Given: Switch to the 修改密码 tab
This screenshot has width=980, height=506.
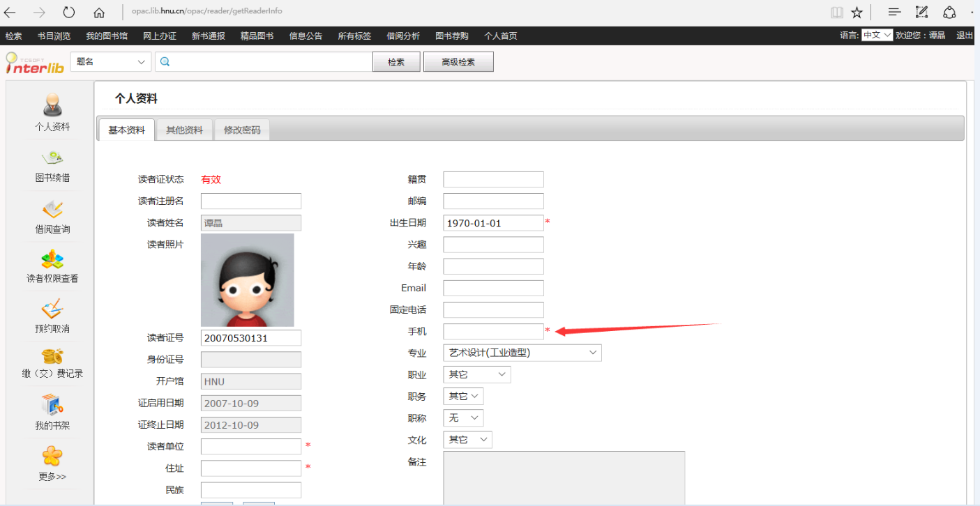Looking at the screenshot, I should [241, 130].
